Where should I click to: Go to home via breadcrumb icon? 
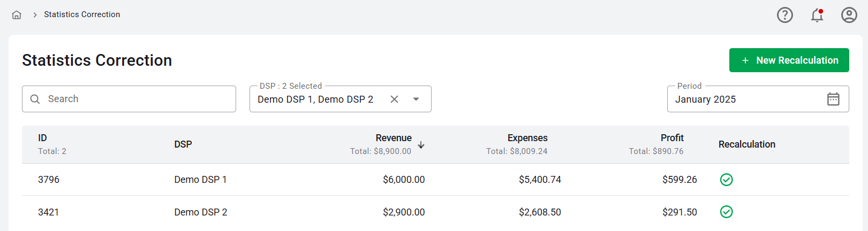(17, 15)
